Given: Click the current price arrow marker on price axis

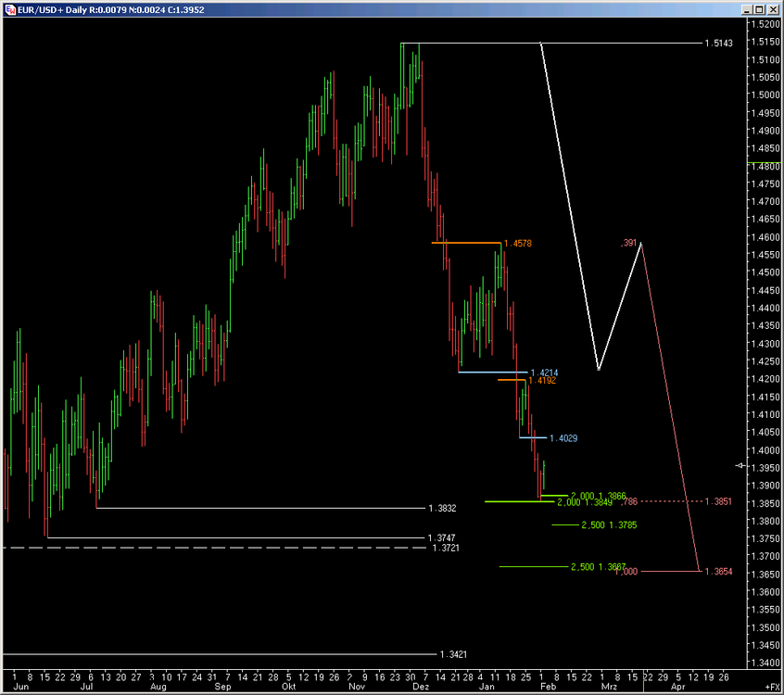Looking at the screenshot, I should tap(740, 466).
